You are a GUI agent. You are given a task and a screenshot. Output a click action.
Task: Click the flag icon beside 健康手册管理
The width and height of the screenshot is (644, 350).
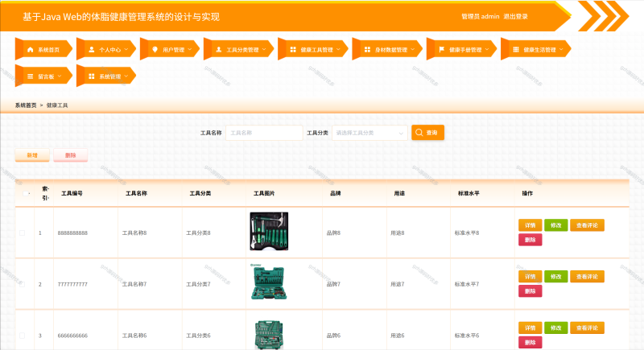(x=442, y=50)
